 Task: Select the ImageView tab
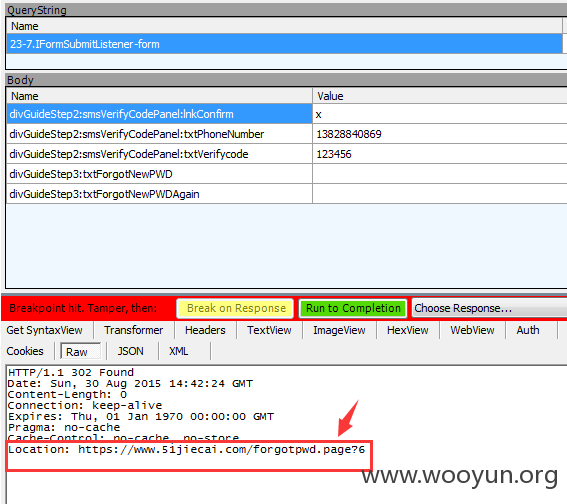tap(339, 330)
